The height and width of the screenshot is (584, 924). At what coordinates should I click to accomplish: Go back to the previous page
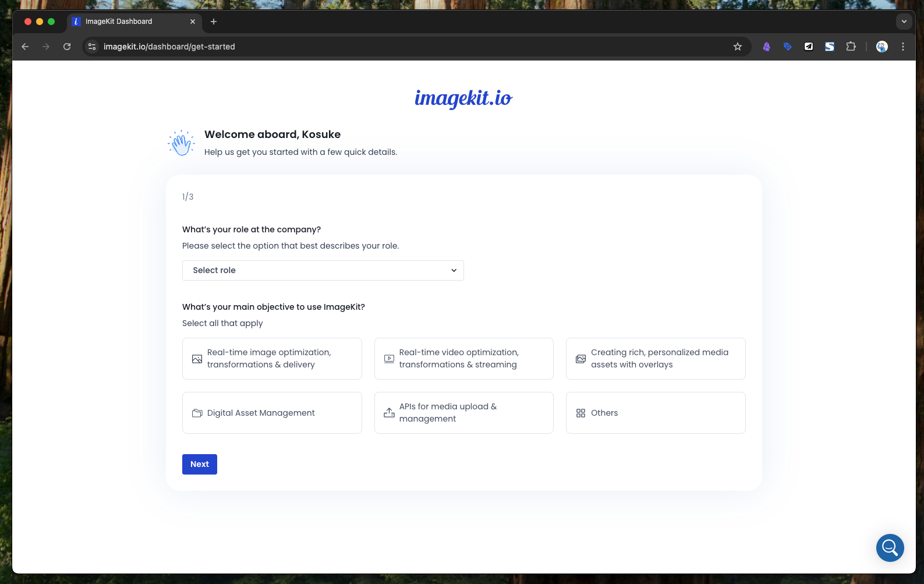[x=25, y=47]
